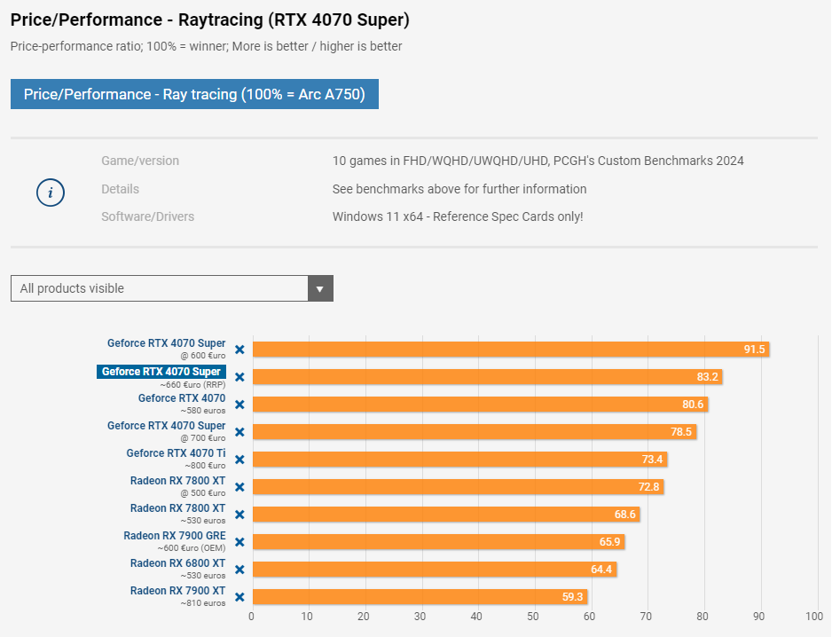Click the 59.3 orange bar
840x637 pixels.
[x=420, y=597]
